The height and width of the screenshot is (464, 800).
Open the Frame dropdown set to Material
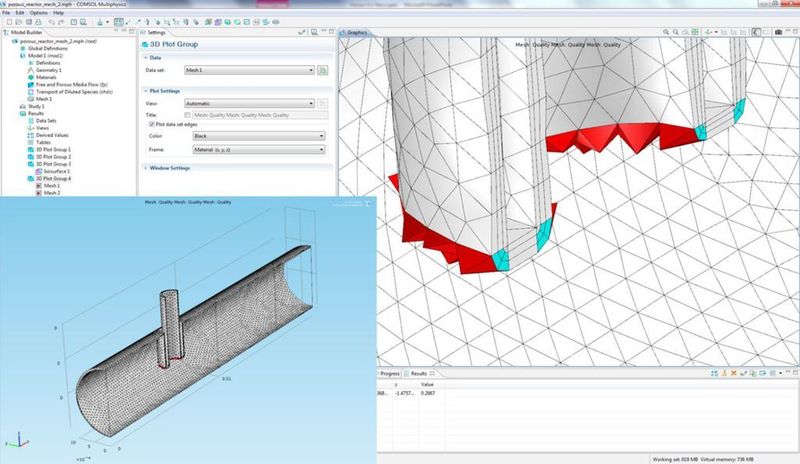(x=258, y=149)
